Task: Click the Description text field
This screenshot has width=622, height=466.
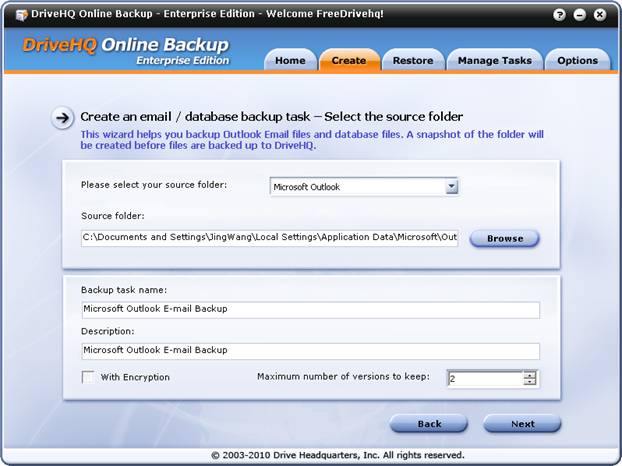Action: tap(310, 350)
